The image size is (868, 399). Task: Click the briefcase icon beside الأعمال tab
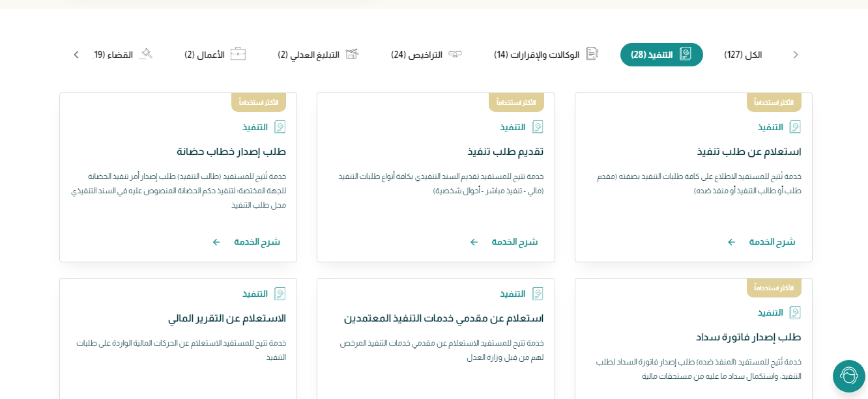238,54
